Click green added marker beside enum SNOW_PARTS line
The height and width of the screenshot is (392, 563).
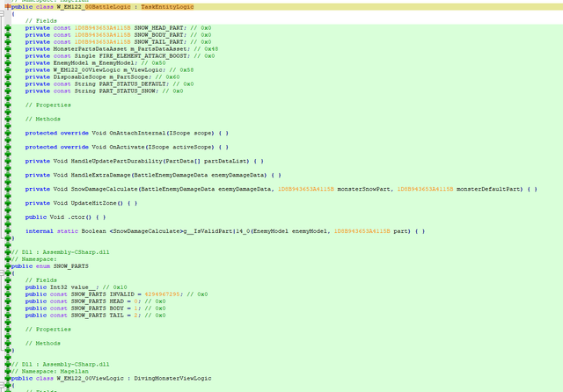[x=8, y=265]
